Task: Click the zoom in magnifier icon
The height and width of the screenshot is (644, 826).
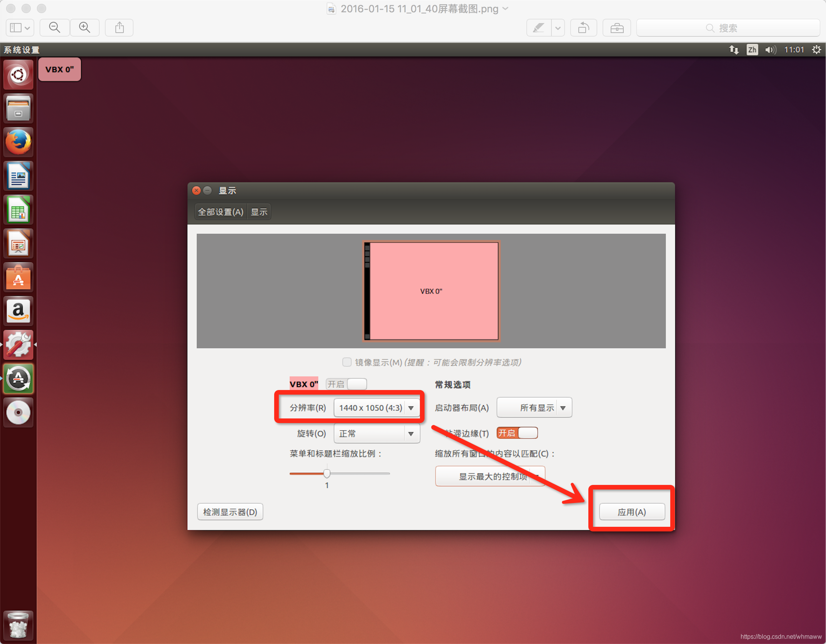Action: pos(85,28)
